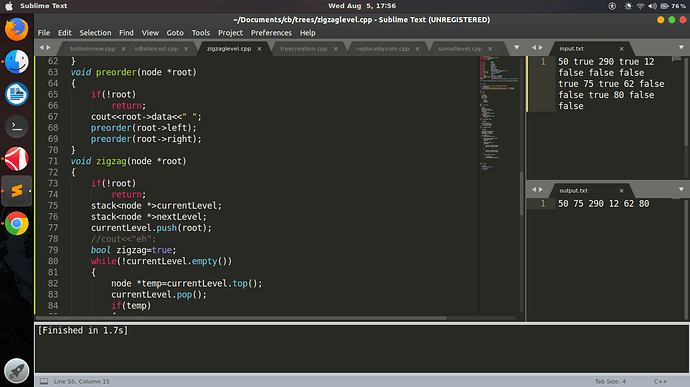Click the code minimap preview
The width and height of the screenshot is (690, 387).
click(499, 114)
